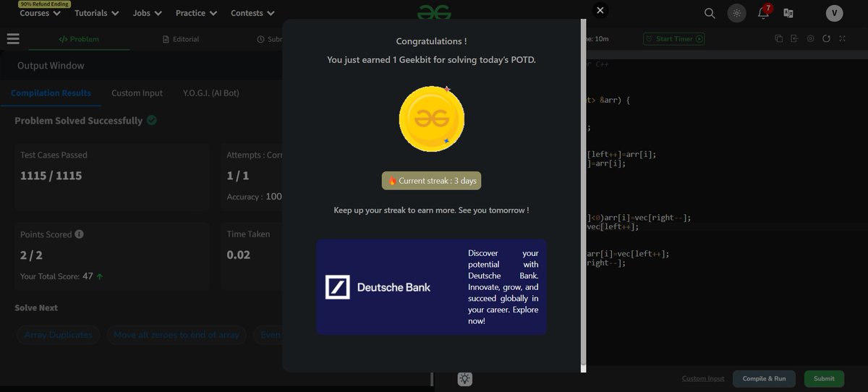Click the lightbulb hint icon

(x=464, y=378)
